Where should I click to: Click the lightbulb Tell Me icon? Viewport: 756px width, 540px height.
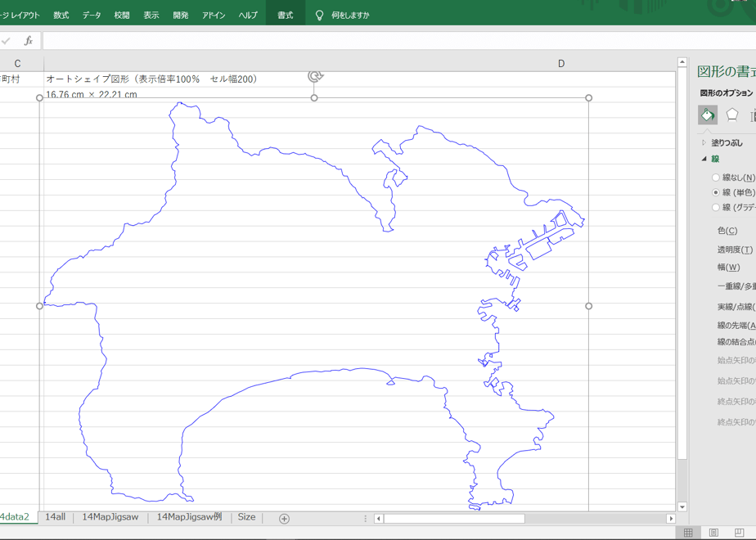pyautogui.click(x=319, y=16)
